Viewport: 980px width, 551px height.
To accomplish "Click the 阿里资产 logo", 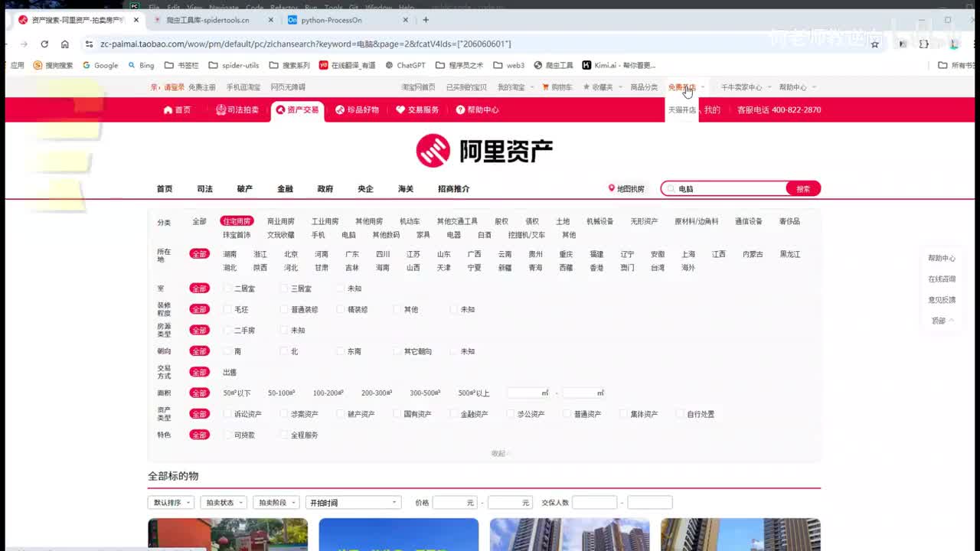I will coord(484,151).
